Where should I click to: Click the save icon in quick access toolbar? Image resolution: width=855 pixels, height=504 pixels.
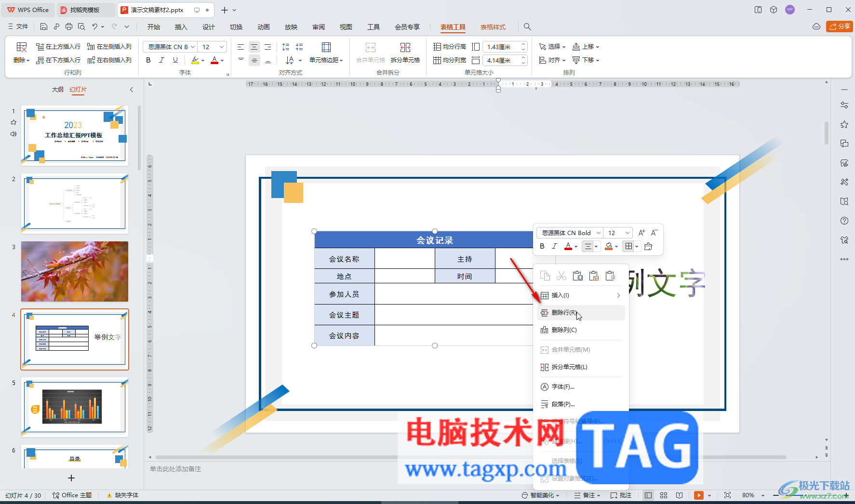click(x=44, y=27)
